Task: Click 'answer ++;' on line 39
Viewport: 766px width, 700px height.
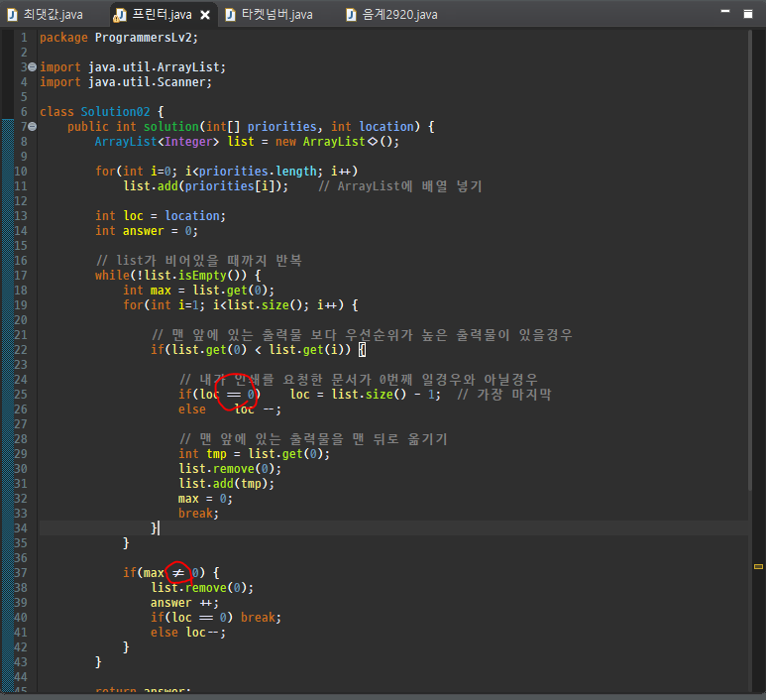Action: 184,603
